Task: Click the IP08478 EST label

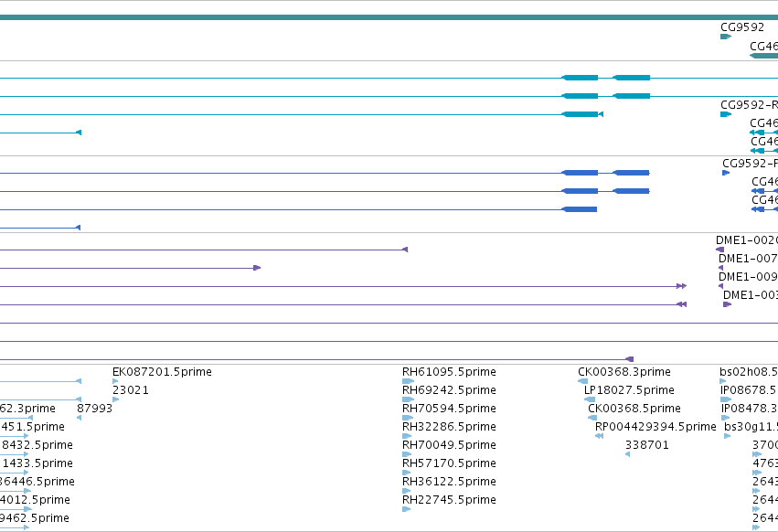Action: pyautogui.click(x=750, y=409)
